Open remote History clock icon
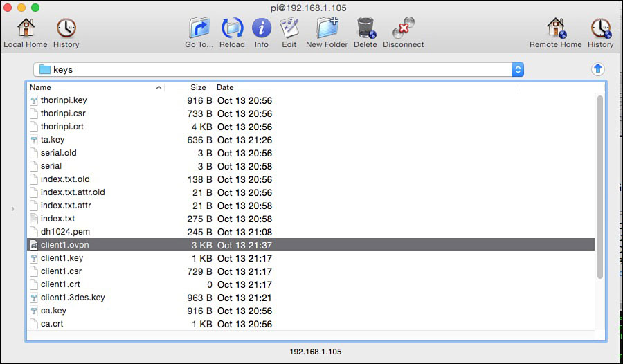 click(600, 33)
